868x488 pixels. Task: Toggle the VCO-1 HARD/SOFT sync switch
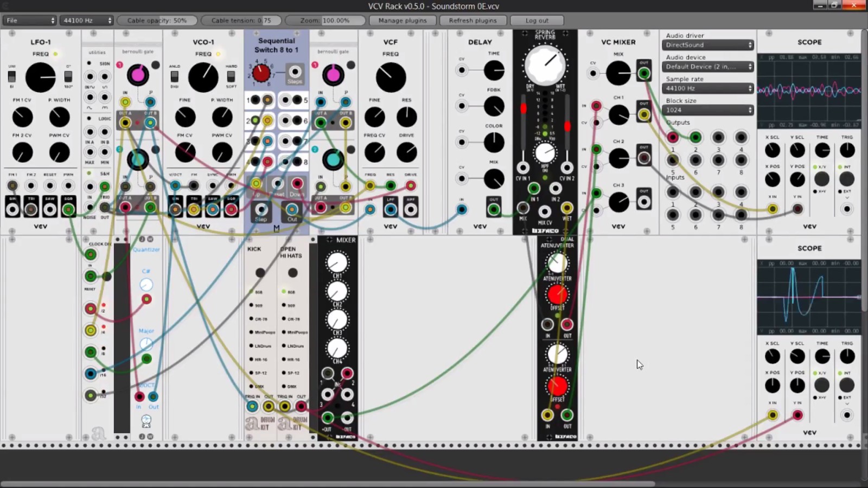pos(231,76)
